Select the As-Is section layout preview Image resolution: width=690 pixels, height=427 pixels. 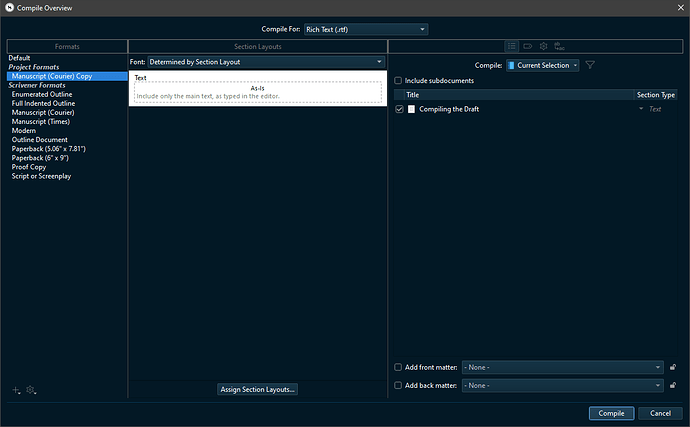[x=258, y=92]
